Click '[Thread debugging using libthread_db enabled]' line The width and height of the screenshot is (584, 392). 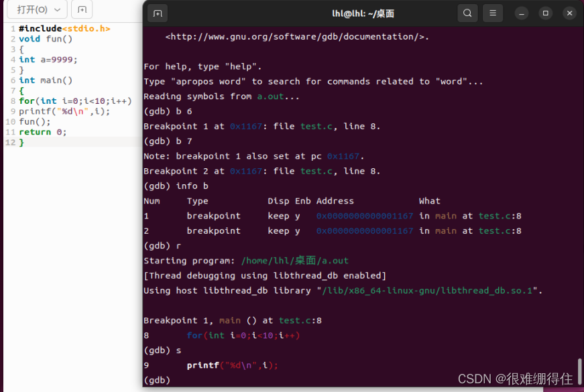[x=265, y=276]
